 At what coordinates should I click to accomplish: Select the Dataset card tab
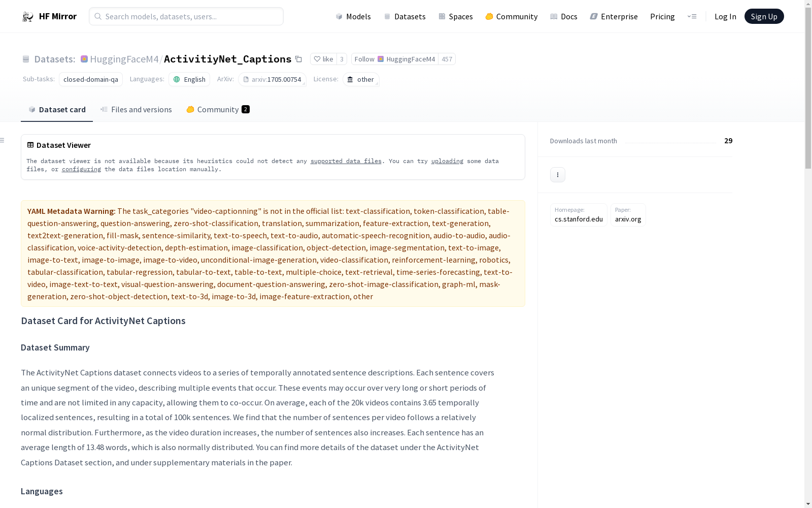click(57, 110)
